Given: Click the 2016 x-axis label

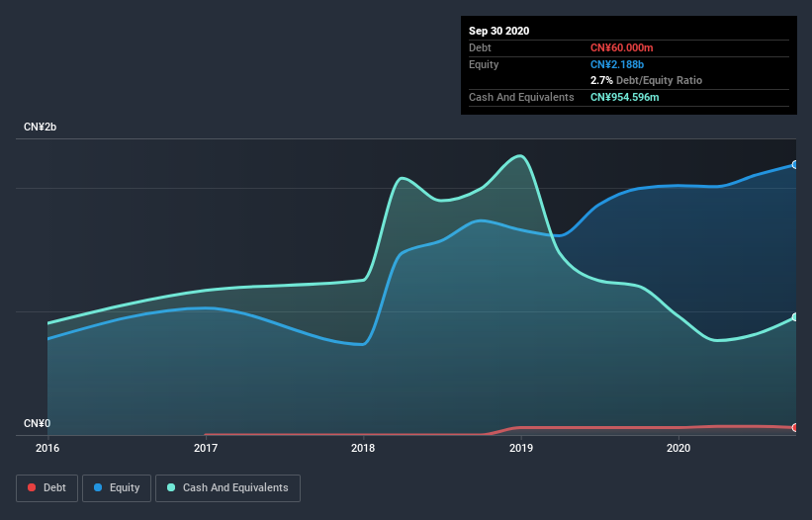Looking at the screenshot, I should pos(47,448).
